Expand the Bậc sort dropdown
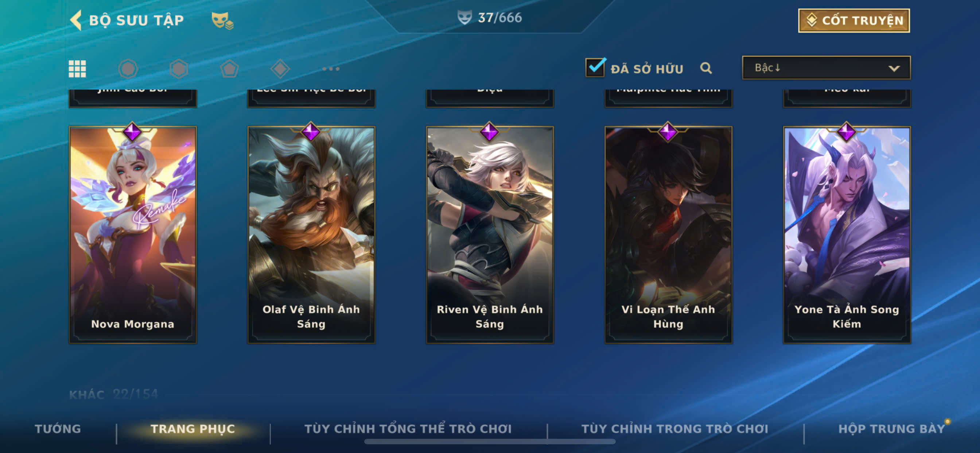The width and height of the screenshot is (980, 453). [x=826, y=68]
